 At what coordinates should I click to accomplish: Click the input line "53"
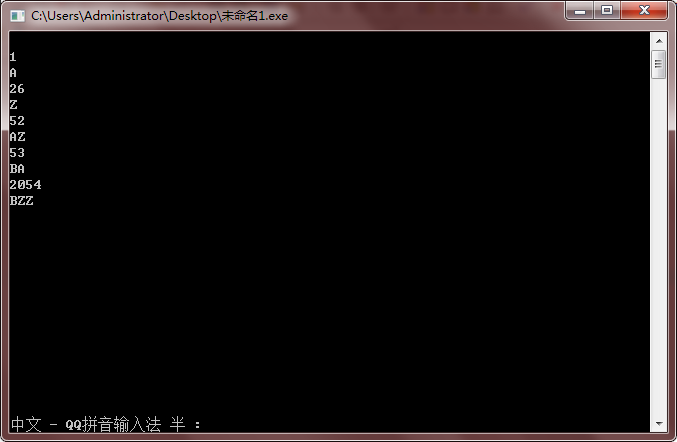[17, 153]
